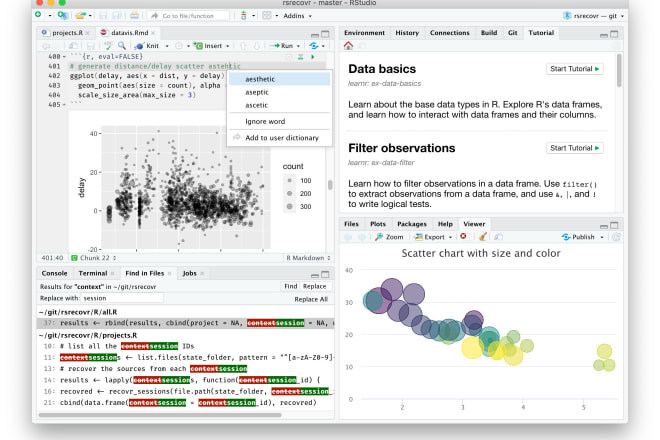
Task: Click the Tutorial pane vertical scrollbar
Action: [x=619, y=70]
